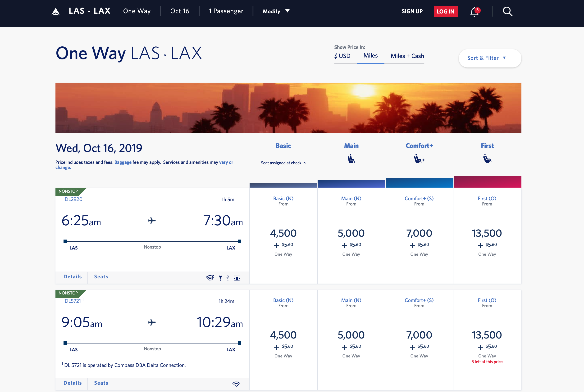Screen dimensions: 584x392
Task: Open the search magnifier icon
Action: tap(507, 12)
